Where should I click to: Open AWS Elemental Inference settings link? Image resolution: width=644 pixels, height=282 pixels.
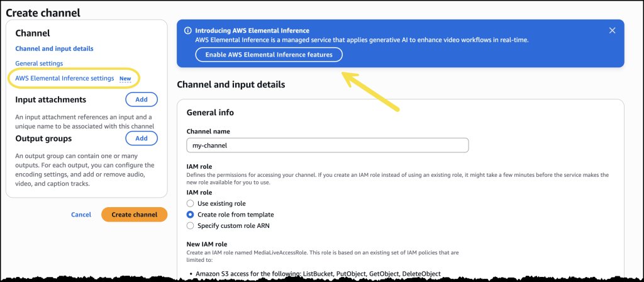pos(65,78)
